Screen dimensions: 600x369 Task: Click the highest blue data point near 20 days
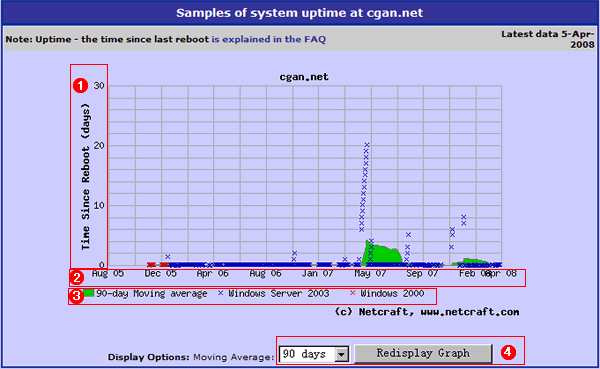[x=367, y=145]
